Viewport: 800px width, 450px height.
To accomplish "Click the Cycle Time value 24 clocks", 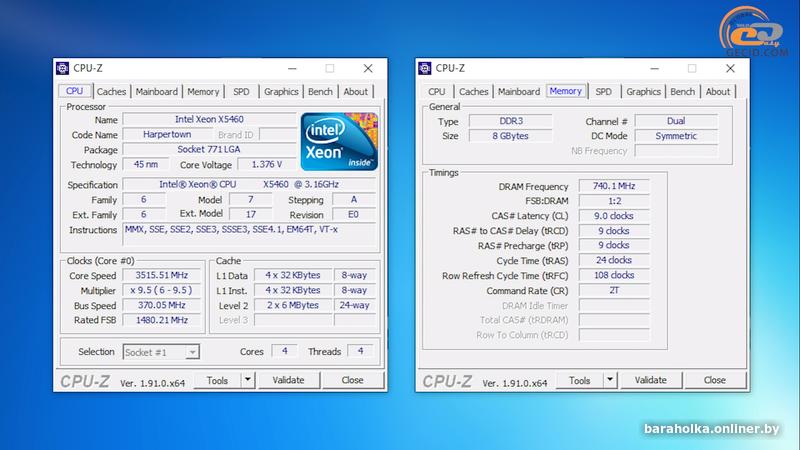I will (614, 260).
